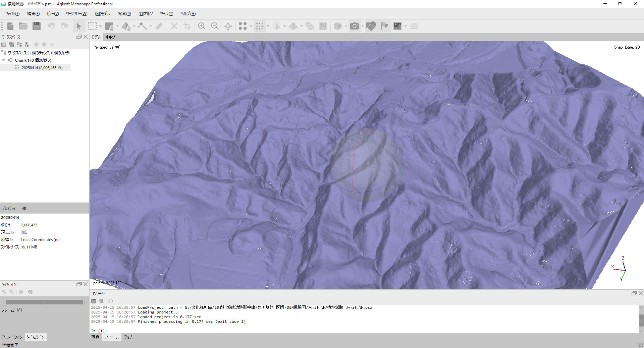644x348 pixels.
Task: Toggle the Model view mode icon
Action: click(x=276, y=26)
